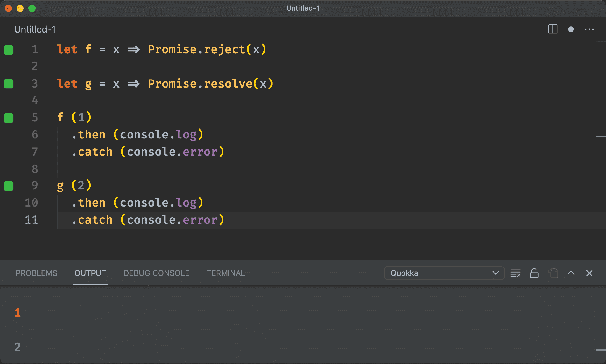Click the split editor right icon
The height and width of the screenshot is (364, 606).
pos(552,29)
